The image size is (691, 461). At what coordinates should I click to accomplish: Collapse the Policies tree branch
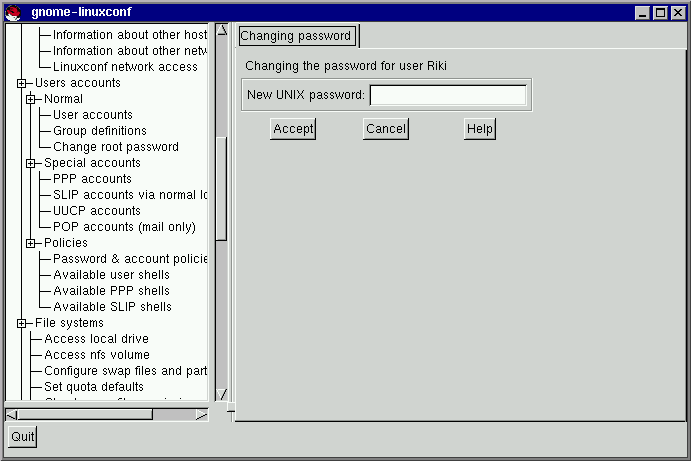30,243
